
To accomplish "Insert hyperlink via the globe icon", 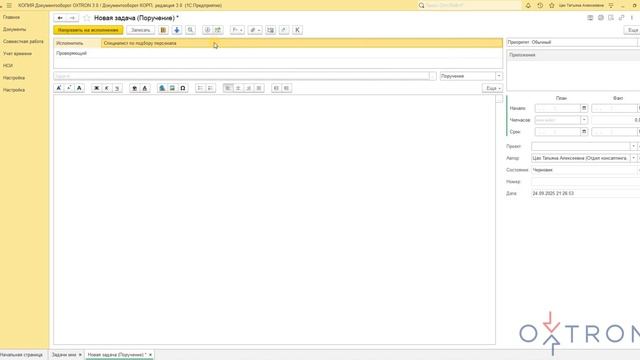I will (x=162, y=88).
